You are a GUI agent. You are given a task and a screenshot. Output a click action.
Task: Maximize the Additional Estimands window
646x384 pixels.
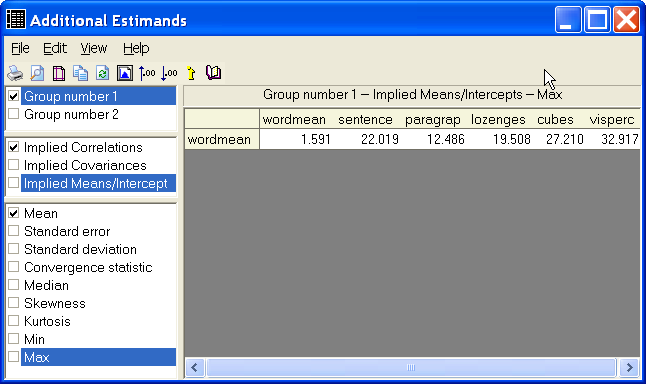[x=597, y=19]
